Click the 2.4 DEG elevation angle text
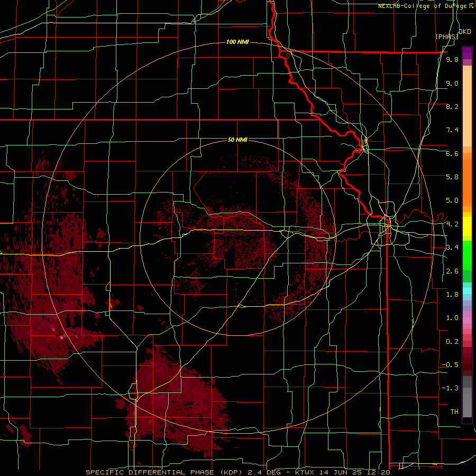The height and width of the screenshot is (476, 476). pyautogui.click(x=264, y=472)
